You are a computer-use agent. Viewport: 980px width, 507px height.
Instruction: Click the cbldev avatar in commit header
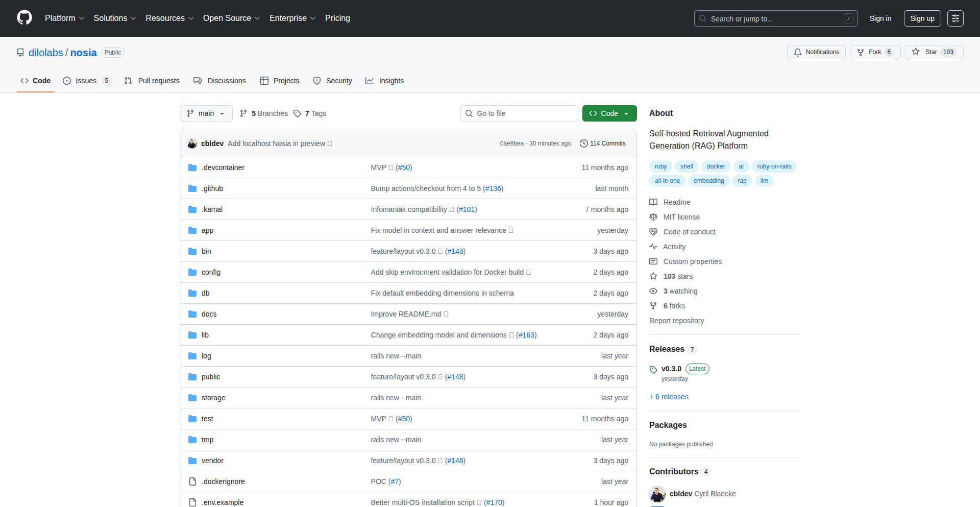[x=192, y=143]
